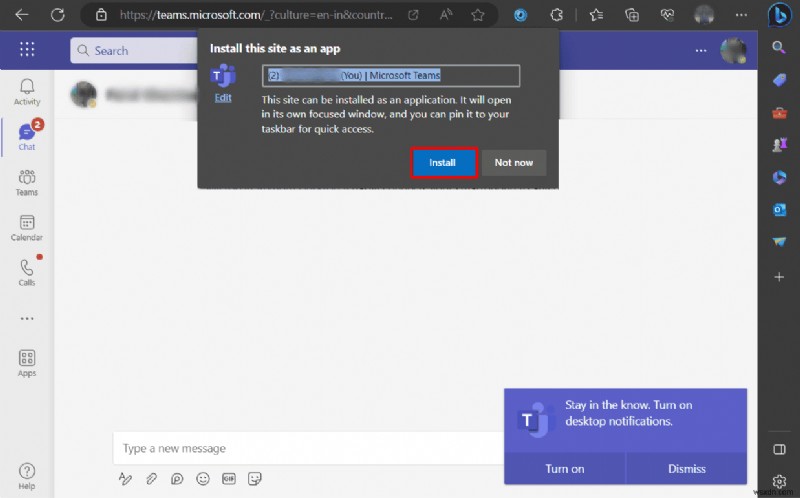
Task: Open the Teams section
Action: 27,183
